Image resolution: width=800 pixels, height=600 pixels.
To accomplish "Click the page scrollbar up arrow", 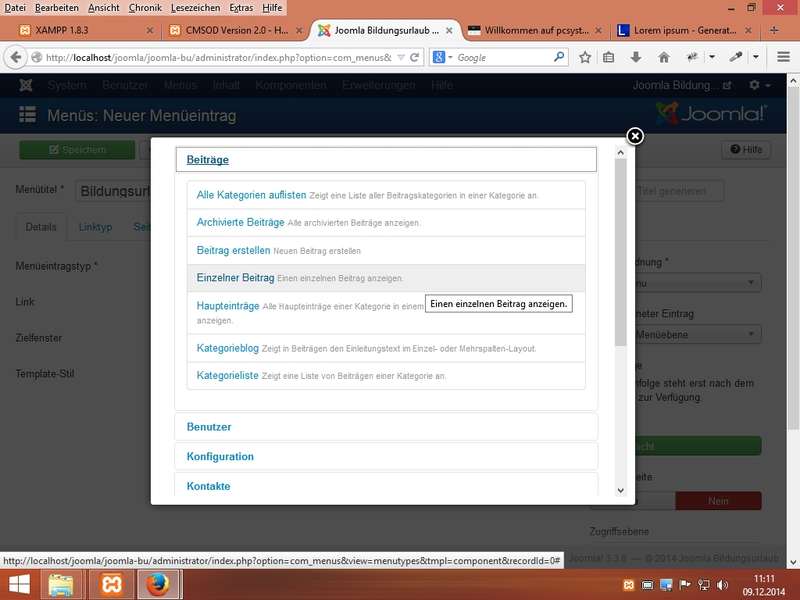I will click(x=793, y=81).
